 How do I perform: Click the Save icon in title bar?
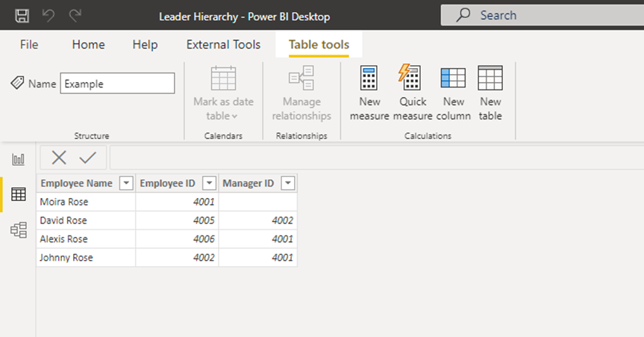point(22,16)
